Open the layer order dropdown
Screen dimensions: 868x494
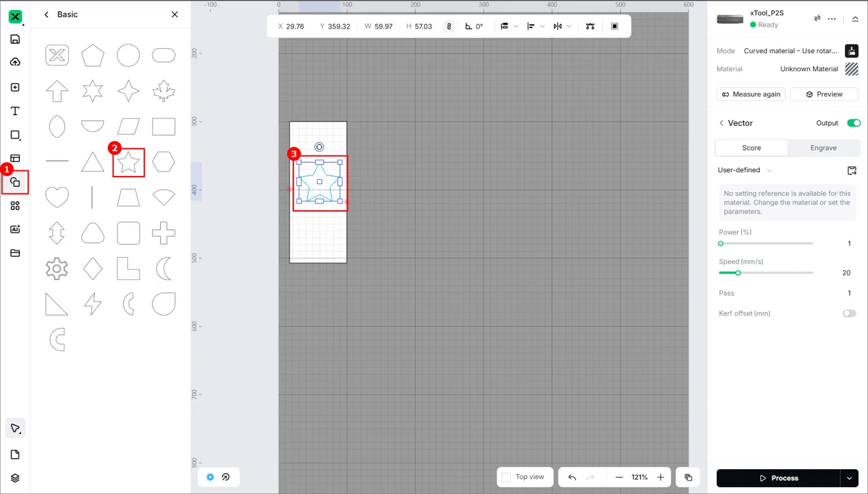(509, 26)
